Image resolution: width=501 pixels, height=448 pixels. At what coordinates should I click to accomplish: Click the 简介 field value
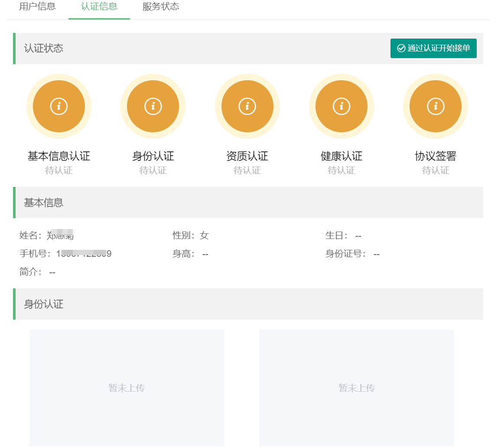pyautogui.click(x=52, y=272)
